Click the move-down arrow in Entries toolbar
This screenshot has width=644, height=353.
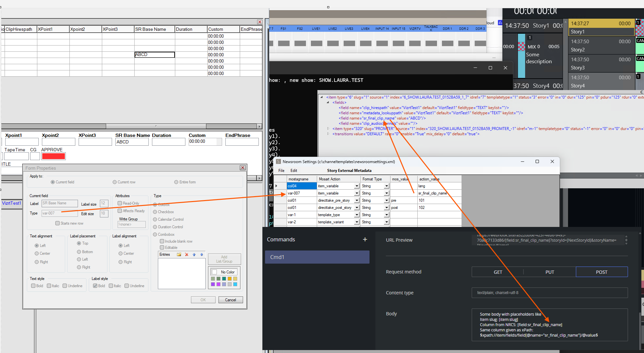pyautogui.click(x=202, y=254)
